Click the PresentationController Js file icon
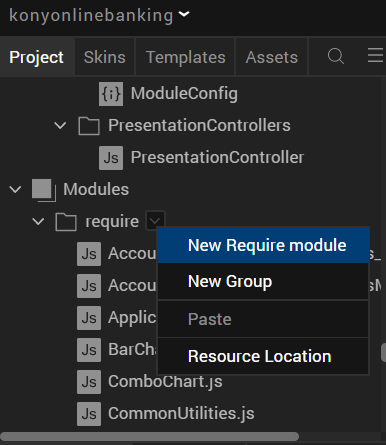The height and width of the screenshot is (445, 386). click(x=111, y=158)
